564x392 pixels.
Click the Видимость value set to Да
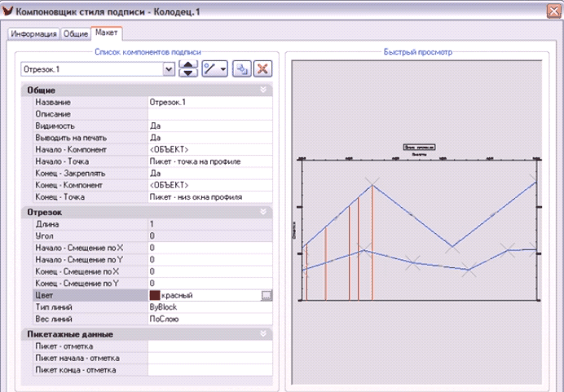pos(208,126)
